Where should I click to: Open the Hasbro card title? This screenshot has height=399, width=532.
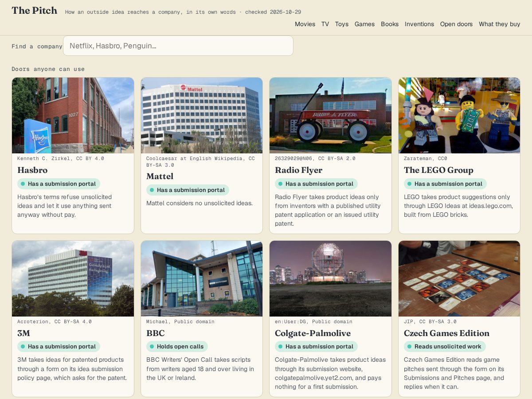pyautogui.click(x=32, y=170)
